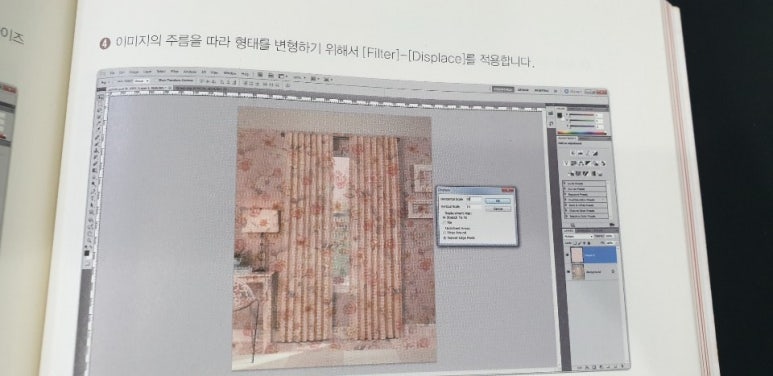Screen dimensions: 773x376
Task: Close the Displace dialog
Action: [x=509, y=190]
